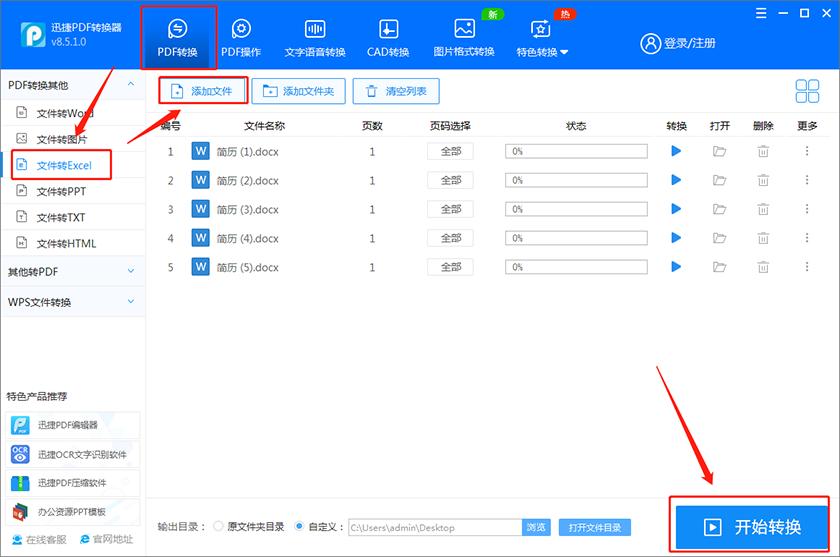Image resolution: width=840 pixels, height=557 pixels.
Task: Select 文件转HTML in sidebar
Action: [74, 244]
